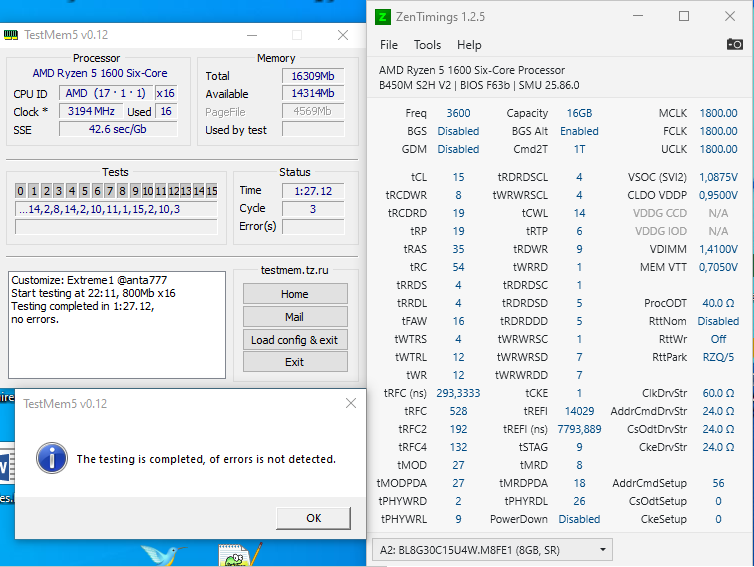Click the tPHYRDL value 26
The height and width of the screenshot is (567, 754).
point(579,501)
